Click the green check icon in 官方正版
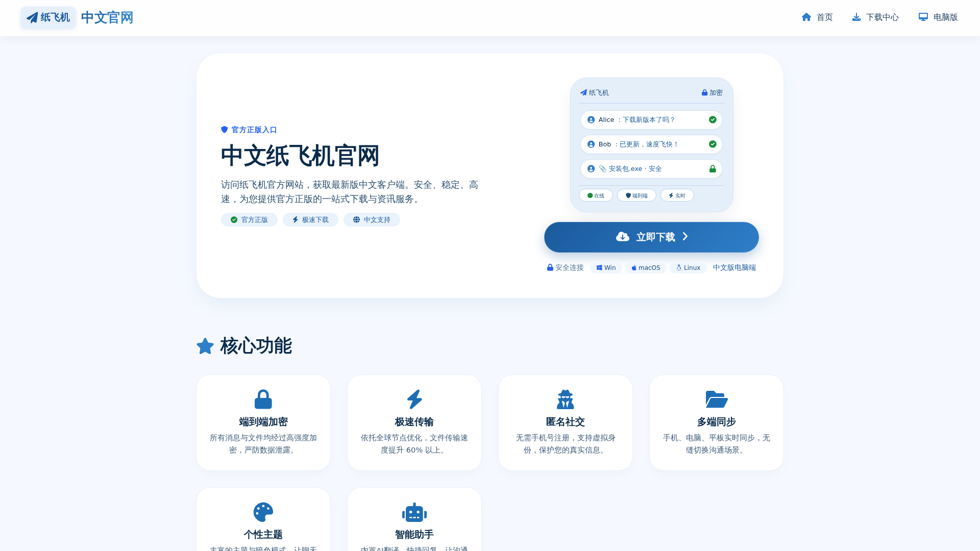The image size is (980, 551). (234, 220)
